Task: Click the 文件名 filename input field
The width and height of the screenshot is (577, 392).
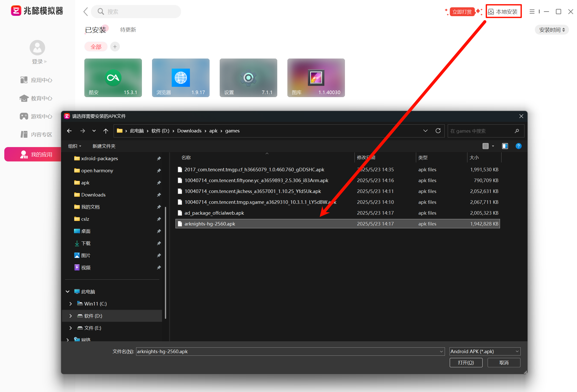Action: (x=290, y=351)
